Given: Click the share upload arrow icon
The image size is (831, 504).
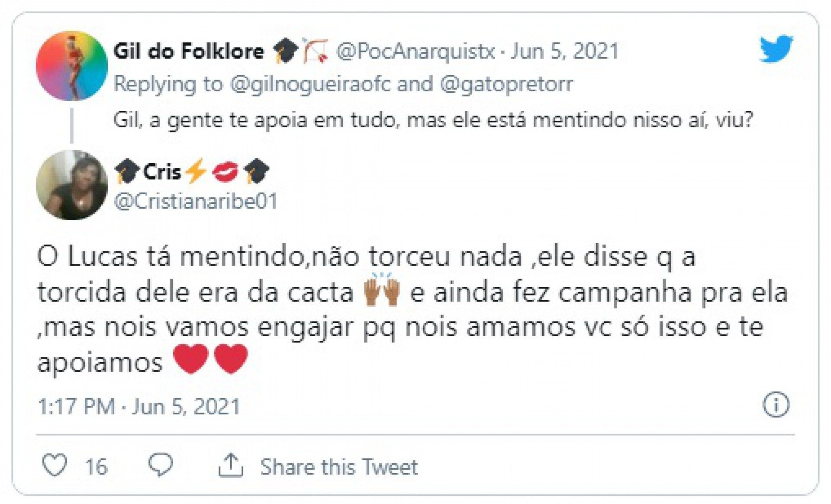Looking at the screenshot, I should [231, 465].
